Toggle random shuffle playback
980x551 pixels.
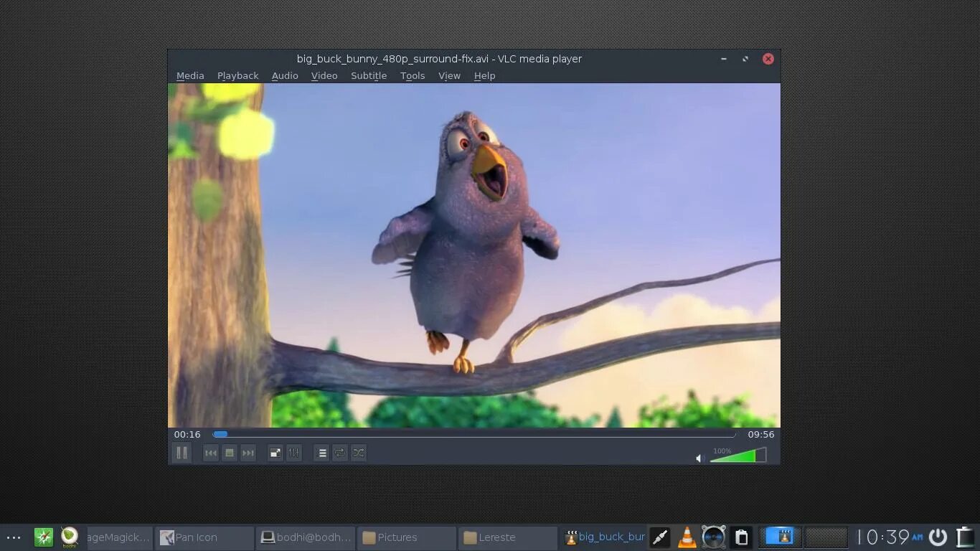[359, 453]
